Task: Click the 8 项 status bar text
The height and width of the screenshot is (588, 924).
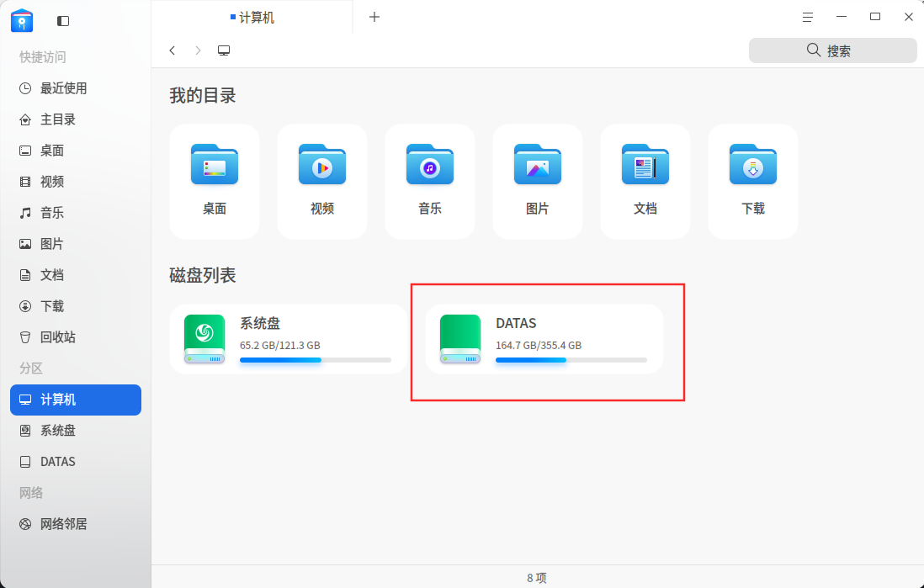Action: pyautogui.click(x=537, y=578)
